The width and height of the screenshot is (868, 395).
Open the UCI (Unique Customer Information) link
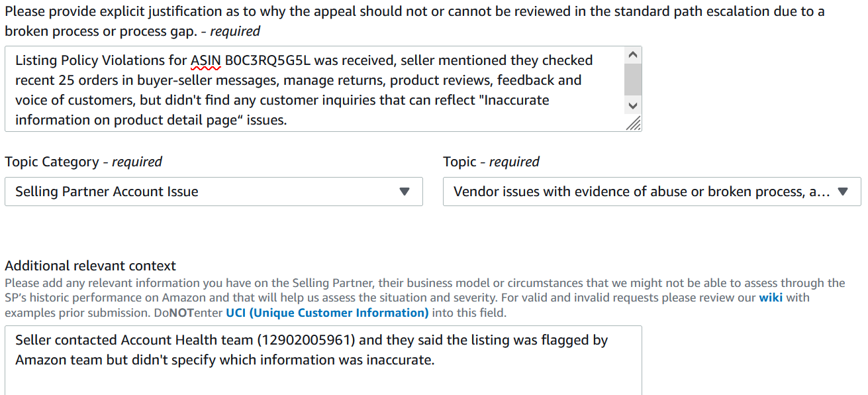[327, 312]
